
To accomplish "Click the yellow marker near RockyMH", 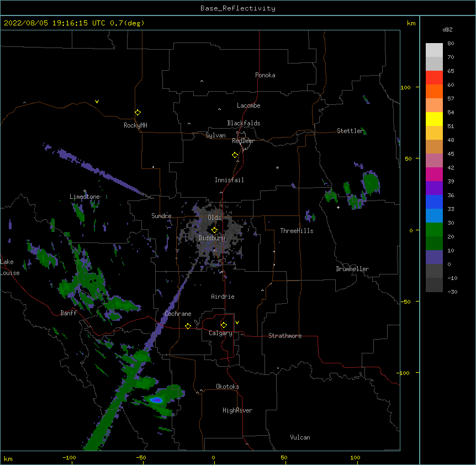I will (137, 113).
